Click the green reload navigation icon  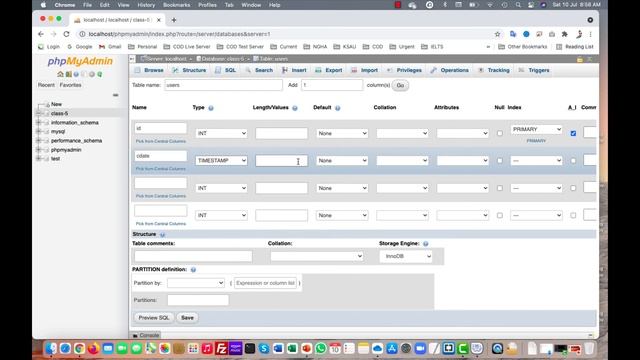coord(100,74)
